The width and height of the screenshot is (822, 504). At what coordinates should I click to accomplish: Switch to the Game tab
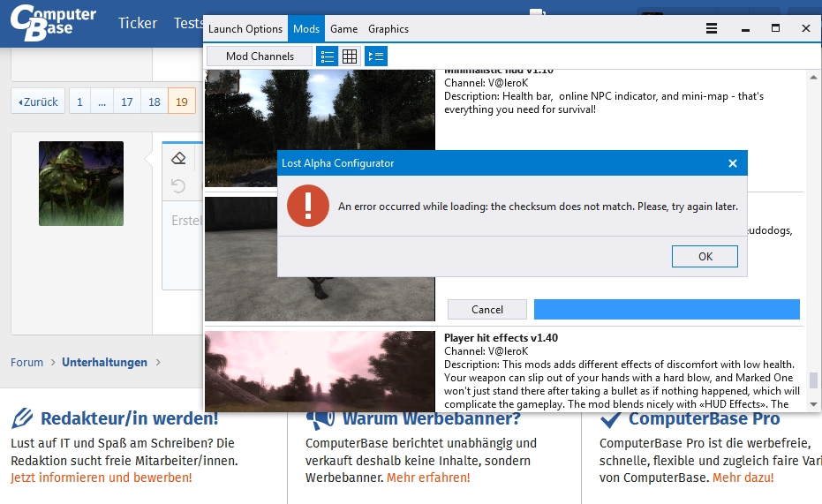pyautogui.click(x=344, y=29)
